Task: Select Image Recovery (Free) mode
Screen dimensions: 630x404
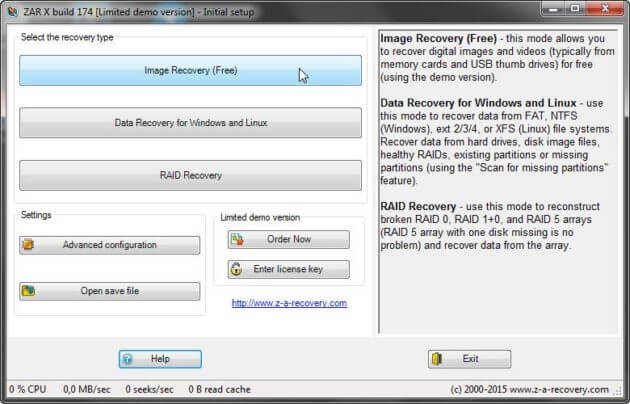Action: pos(190,71)
